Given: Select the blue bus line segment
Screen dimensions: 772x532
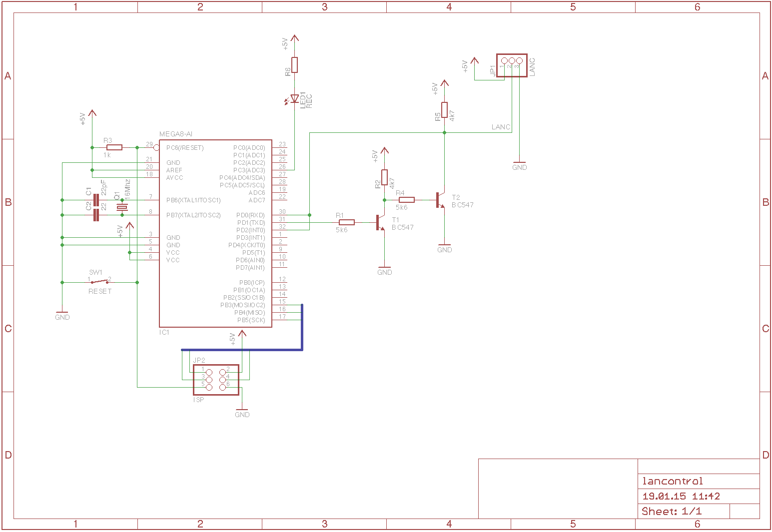Looking at the screenshot, I should (242, 350).
